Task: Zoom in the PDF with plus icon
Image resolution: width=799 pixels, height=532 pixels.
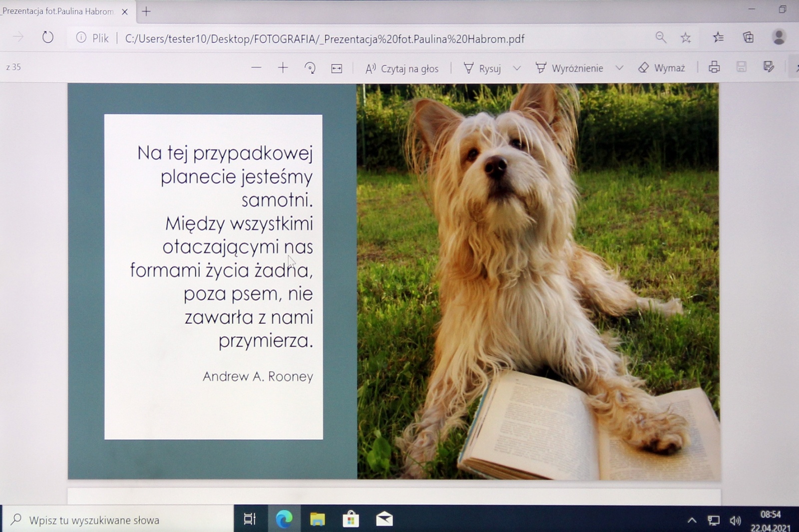Action: coord(283,68)
